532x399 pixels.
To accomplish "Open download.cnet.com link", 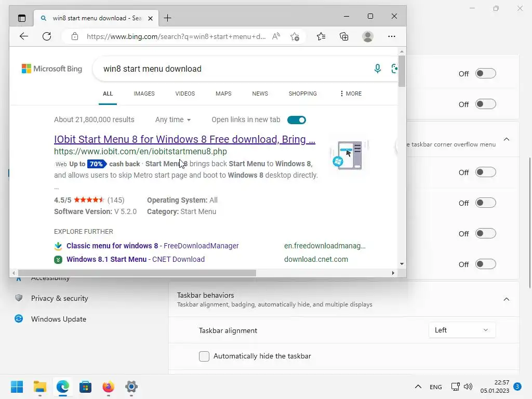I will (316, 259).
